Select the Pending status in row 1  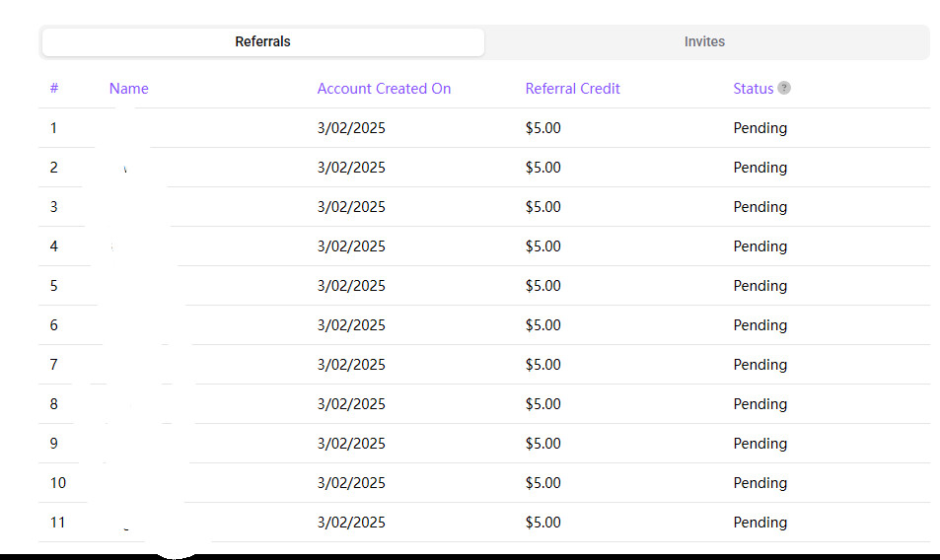759,128
